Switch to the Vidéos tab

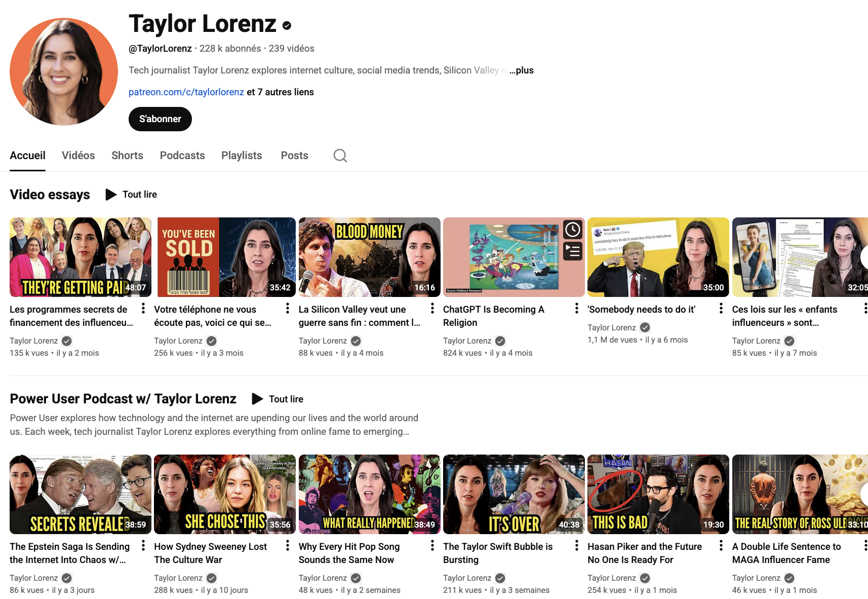pyautogui.click(x=78, y=156)
